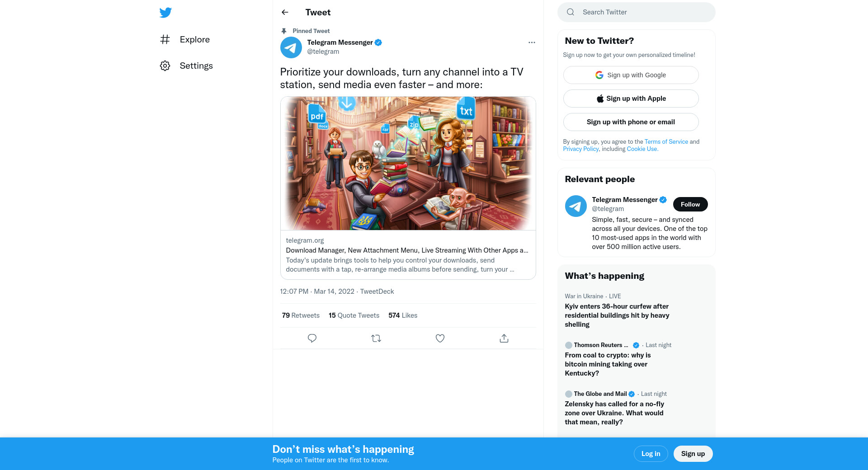Like the tweet with the heart icon
The width and height of the screenshot is (868, 470).
point(440,338)
